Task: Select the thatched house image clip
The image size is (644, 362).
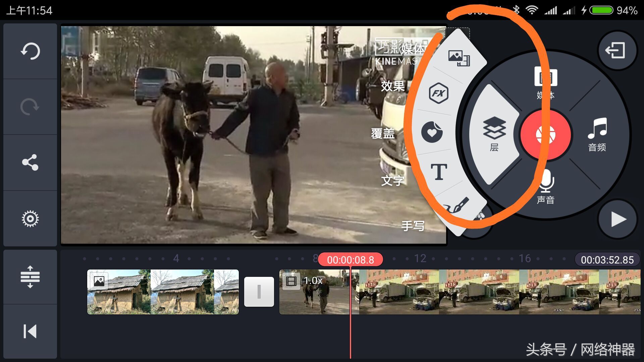Action: (x=163, y=292)
